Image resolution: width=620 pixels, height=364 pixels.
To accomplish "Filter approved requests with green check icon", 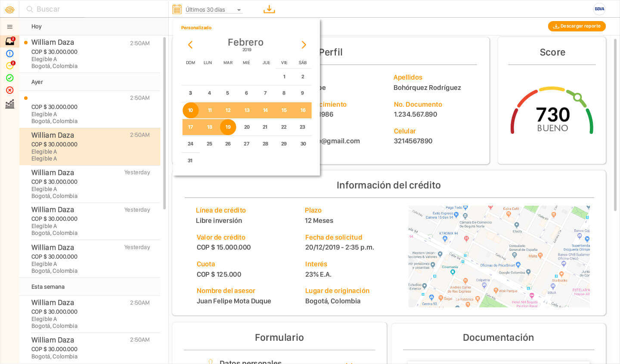I will click(9, 78).
